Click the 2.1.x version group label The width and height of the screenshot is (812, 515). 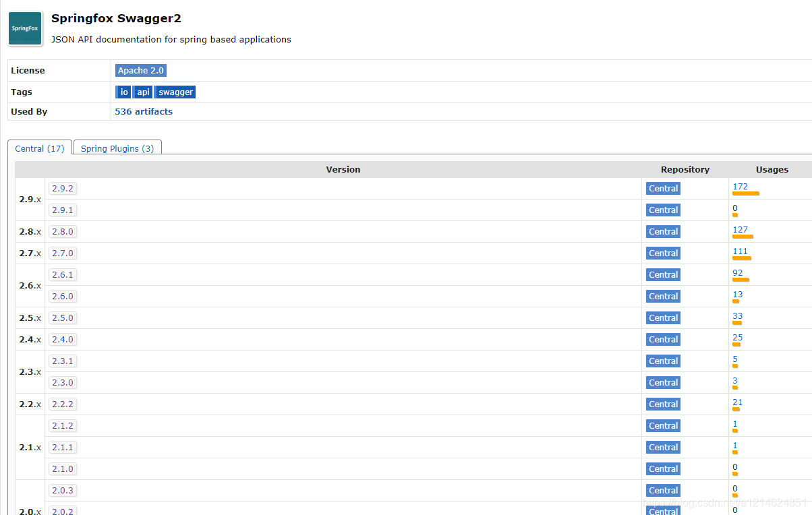pyautogui.click(x=30, y=448)
